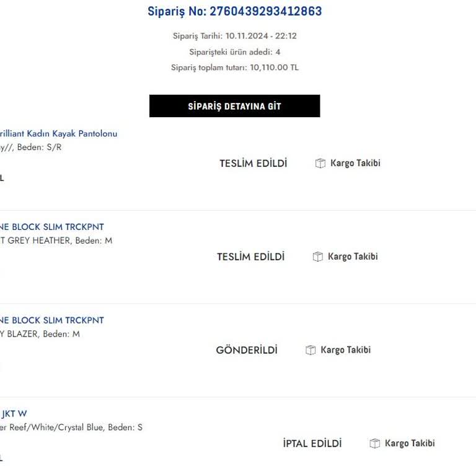Open the BLOCK SLIM TRCKPNT Blazer product
The image size is (476, 476).
click(52, 321)
